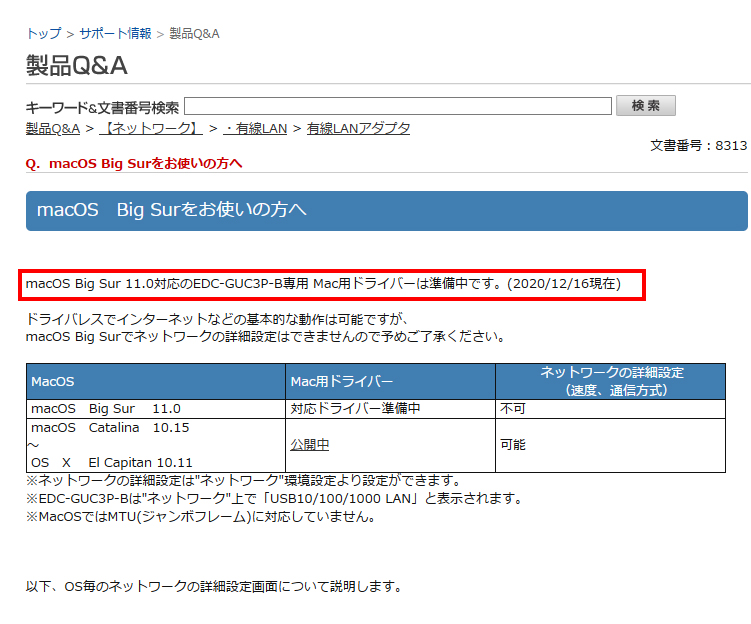
Task: Click the red Q. macOS Big Sur question title
Action: 134,163
